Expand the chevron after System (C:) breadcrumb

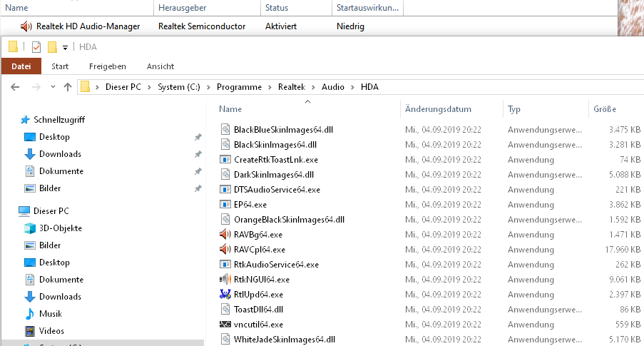click(209, 87)
